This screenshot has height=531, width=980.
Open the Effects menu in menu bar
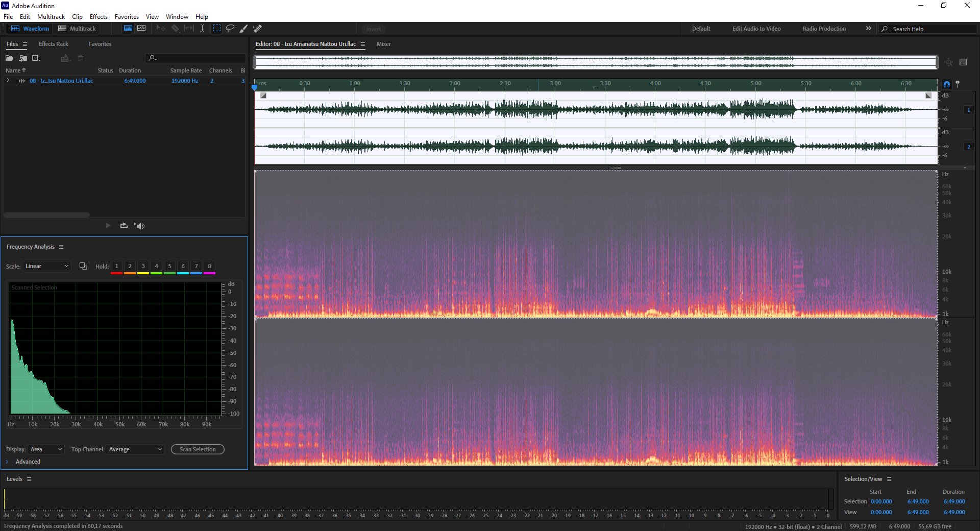pos(99,16)
